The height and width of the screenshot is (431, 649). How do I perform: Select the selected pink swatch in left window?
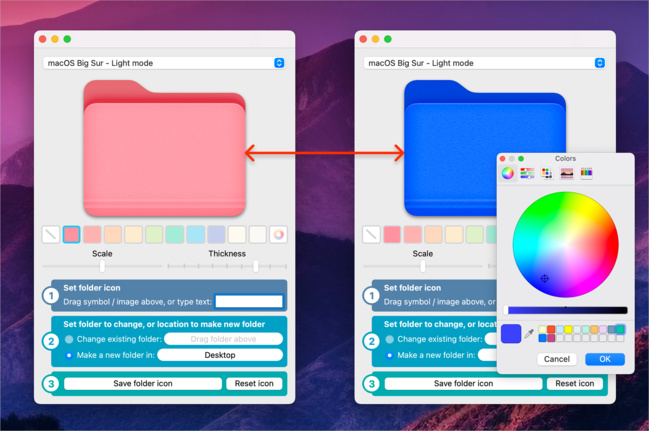coord(72,234)
